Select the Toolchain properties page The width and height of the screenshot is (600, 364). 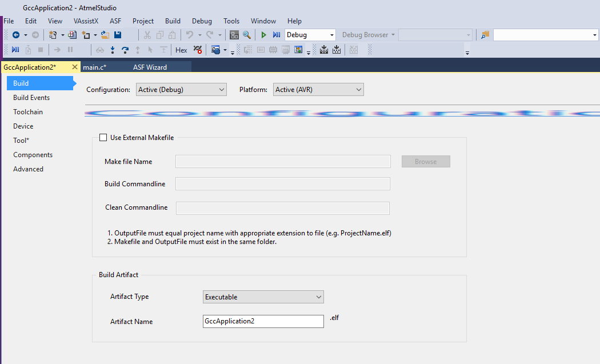28,112
